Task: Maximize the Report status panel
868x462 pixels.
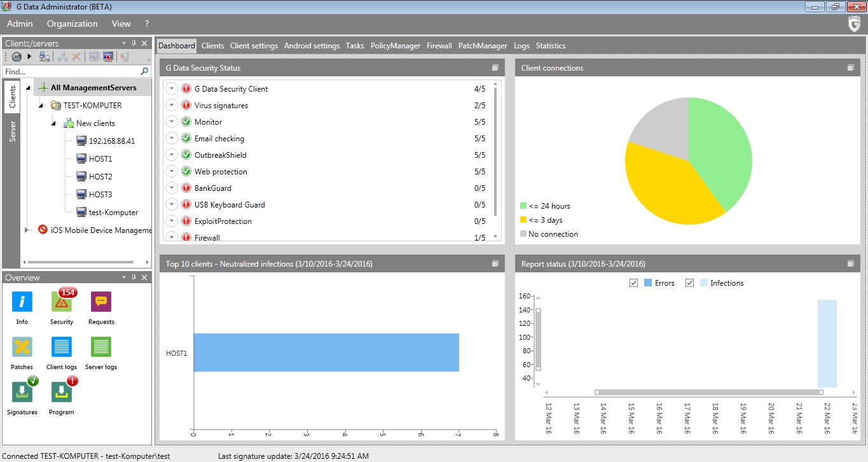Action: [851, 263]
